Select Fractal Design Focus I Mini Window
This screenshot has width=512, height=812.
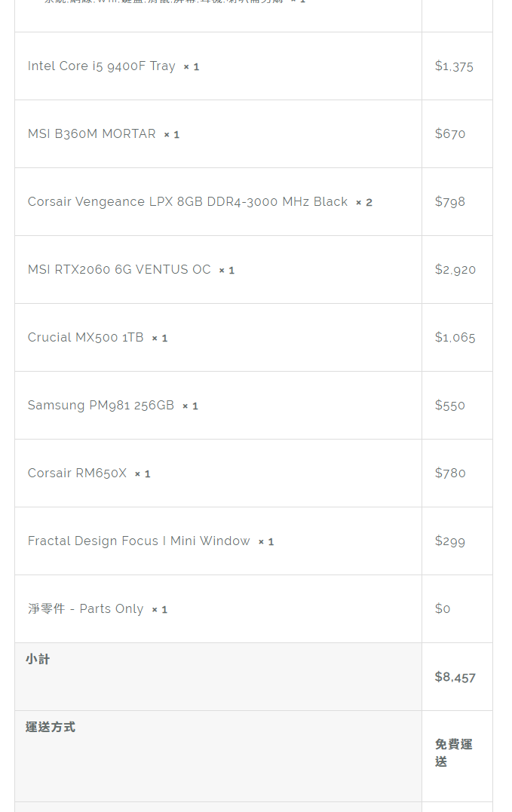[139, 541]
